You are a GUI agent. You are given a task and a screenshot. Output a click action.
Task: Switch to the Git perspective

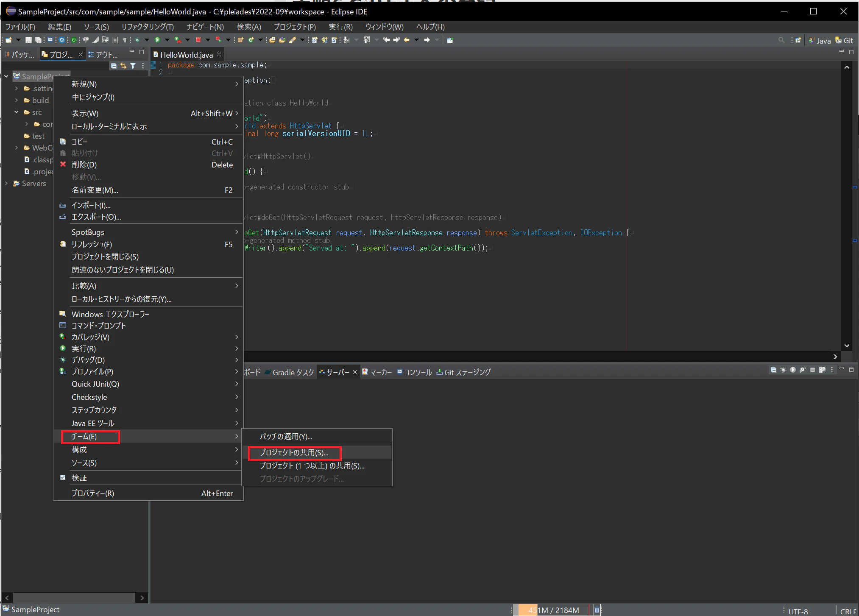click(844, 40)
